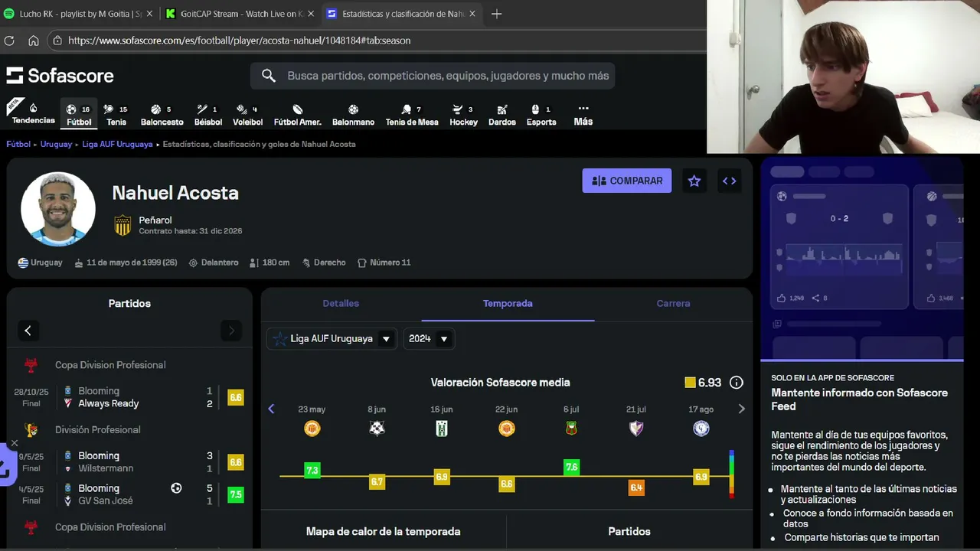Open the 6 jul opponent crest
Image resolution: width=980 pixels, height=551 pixels.
[571, 429]
